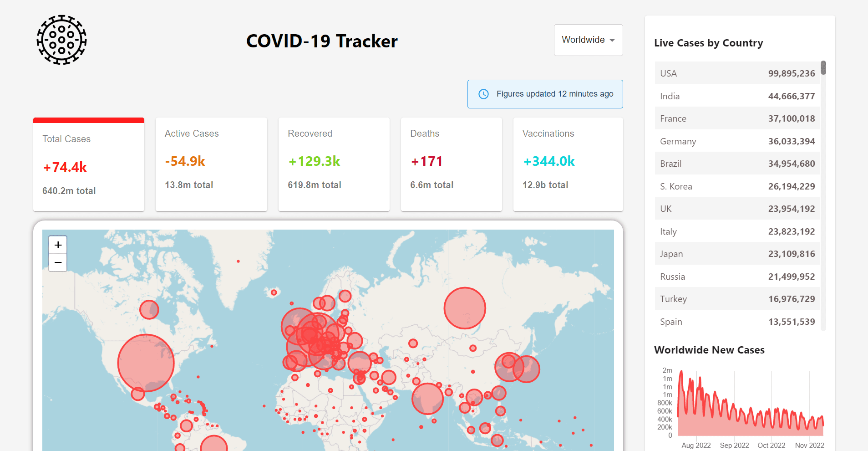Select the Deaths card

[452, 164]
